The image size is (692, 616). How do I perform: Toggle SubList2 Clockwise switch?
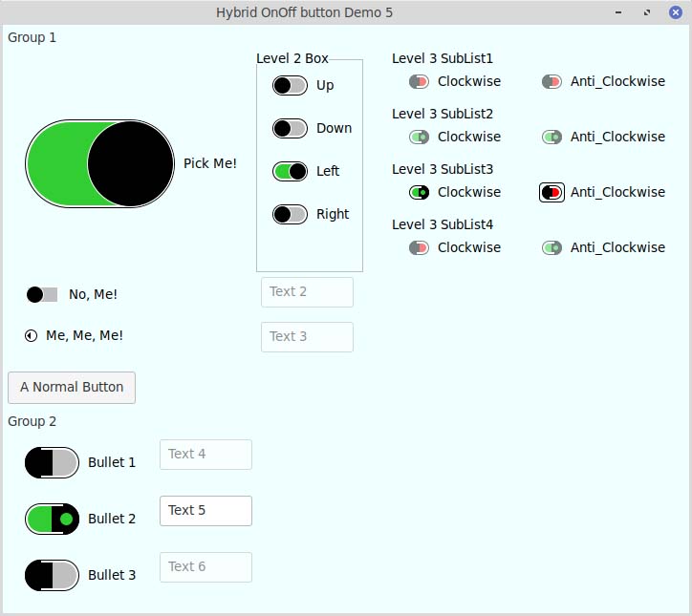tap(419, 138)
